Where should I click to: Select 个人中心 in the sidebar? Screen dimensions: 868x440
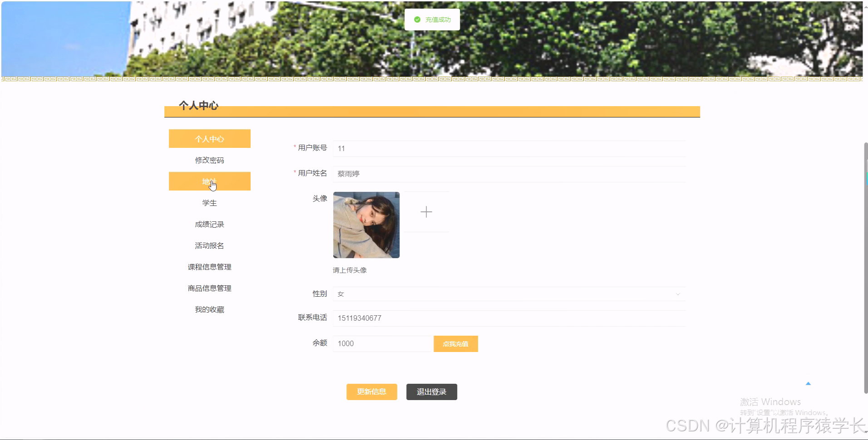point(209,139)
